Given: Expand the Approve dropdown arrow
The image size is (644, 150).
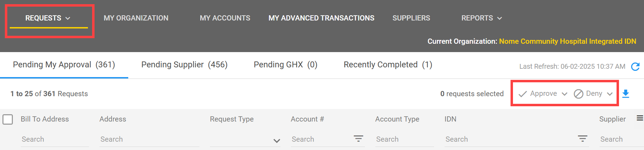Looking at the screenshot, I should [x=564, y=94].
